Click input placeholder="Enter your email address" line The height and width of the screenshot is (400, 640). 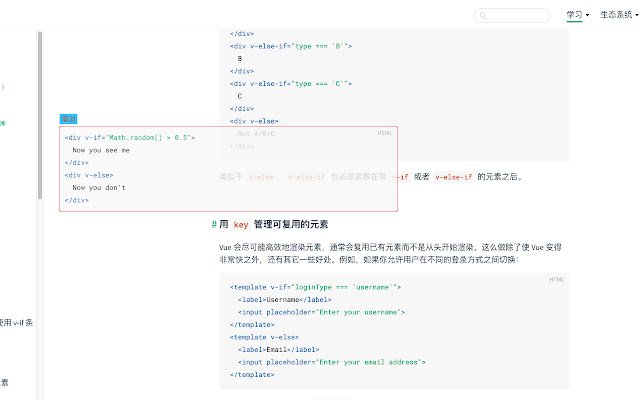point(331,362)
